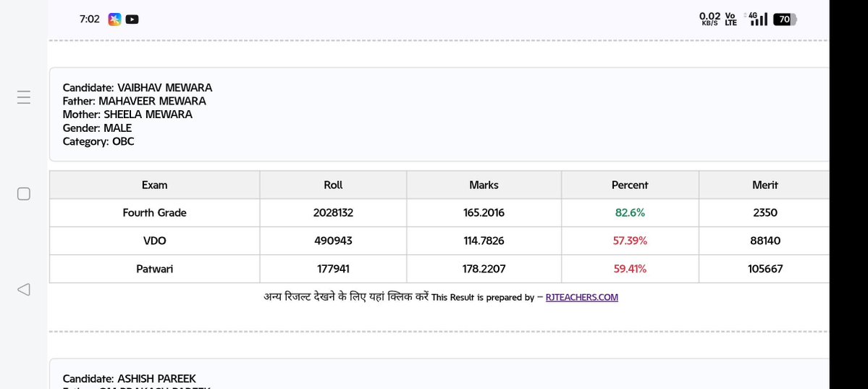Click the Patwari exam cell
868x389 pixels.
154,269
